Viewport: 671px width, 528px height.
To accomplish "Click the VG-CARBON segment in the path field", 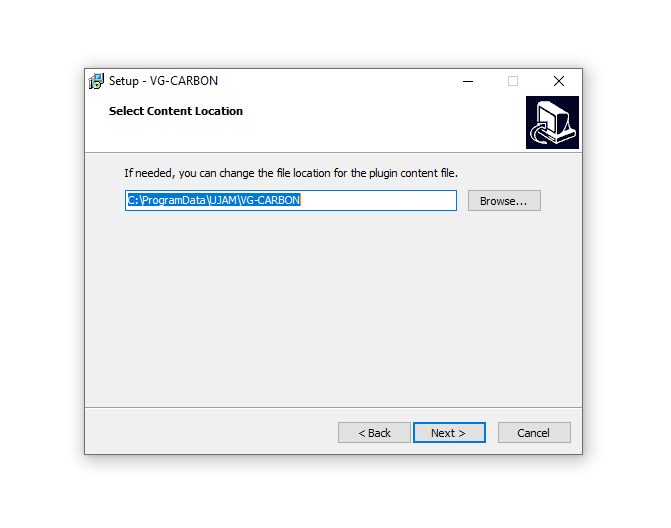I will click(x=270, y=200).
